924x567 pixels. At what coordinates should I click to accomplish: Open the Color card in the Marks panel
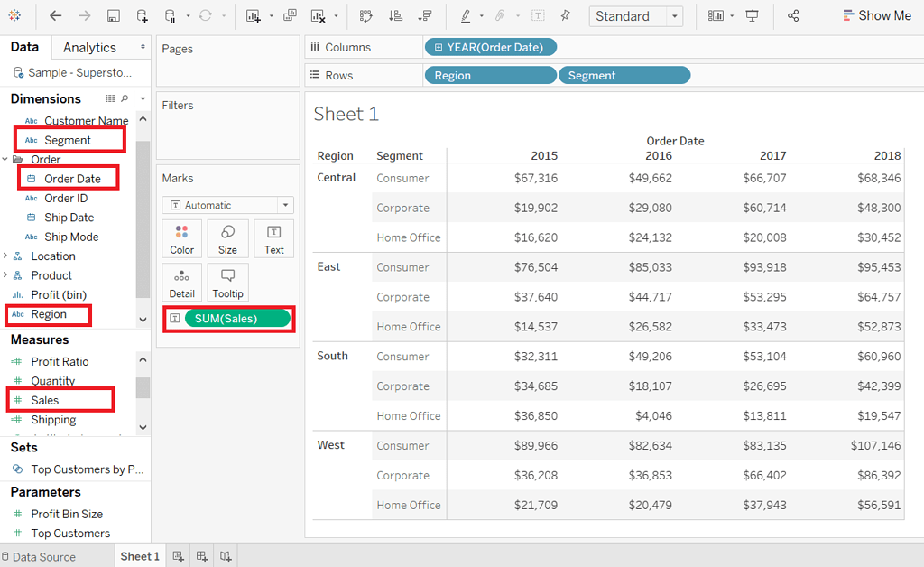tap(181, 237)
